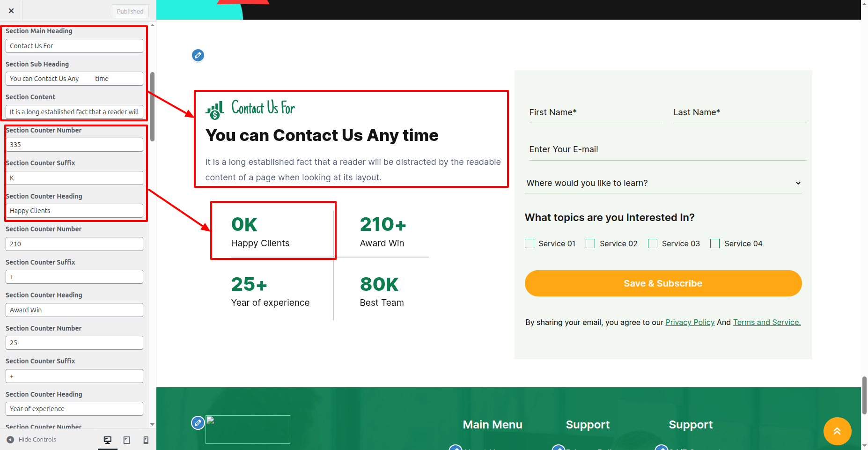Click the edit pencil beside footer logo

point(198,423)
